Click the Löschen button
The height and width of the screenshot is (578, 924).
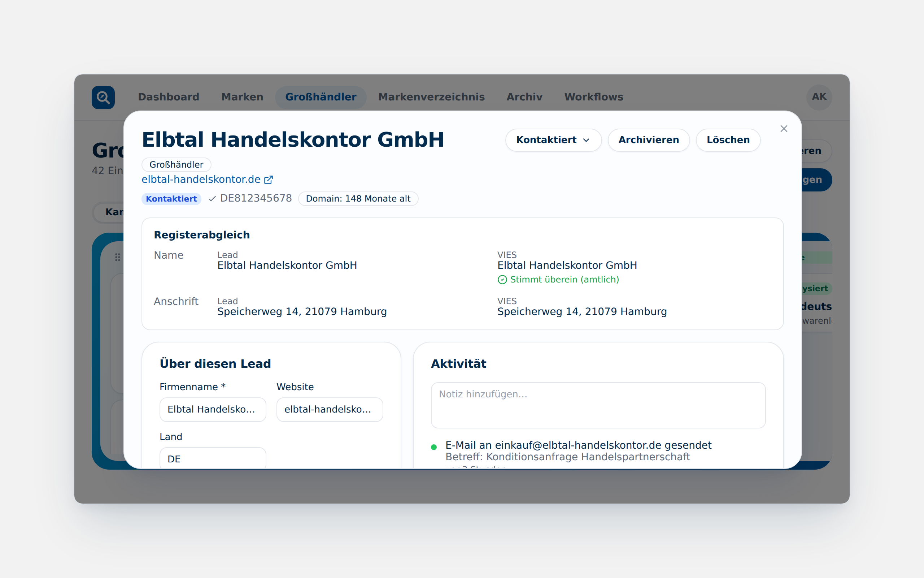coord(728,140)
